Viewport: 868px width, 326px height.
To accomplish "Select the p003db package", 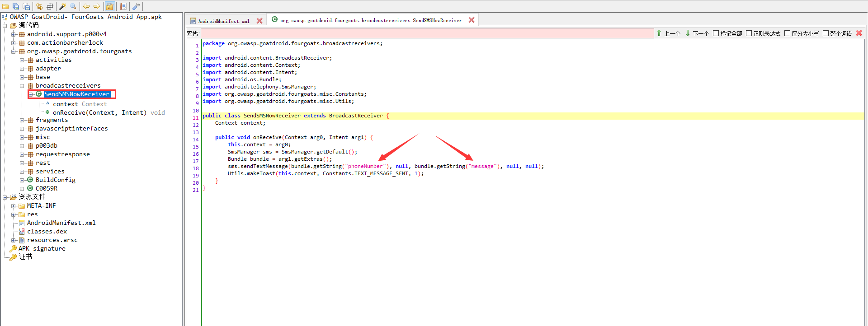I will click(46, 146).
